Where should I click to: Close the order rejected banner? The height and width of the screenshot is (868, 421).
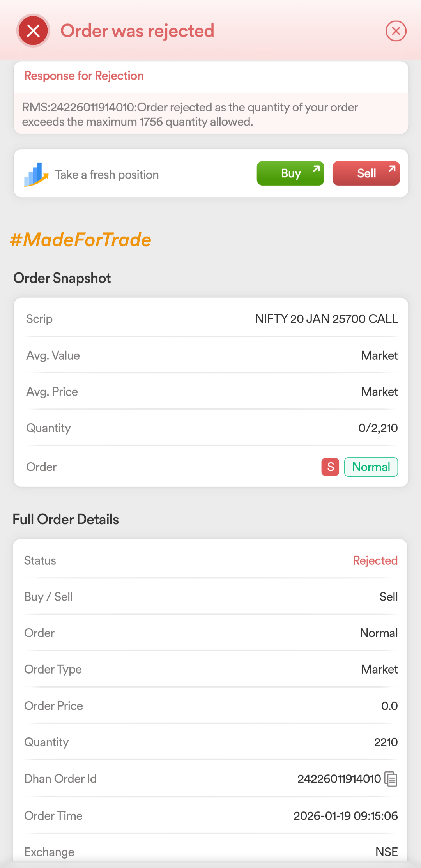(396, 31)
